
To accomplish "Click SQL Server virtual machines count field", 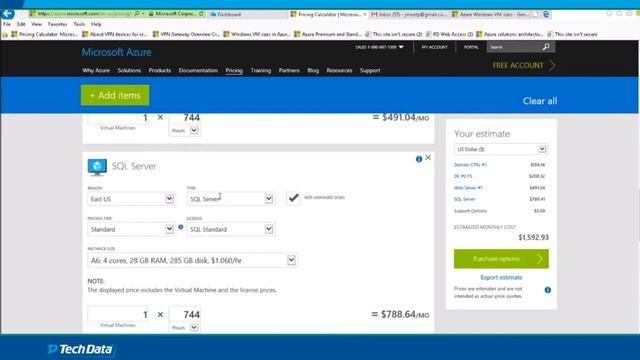I will tap(118, 314).
